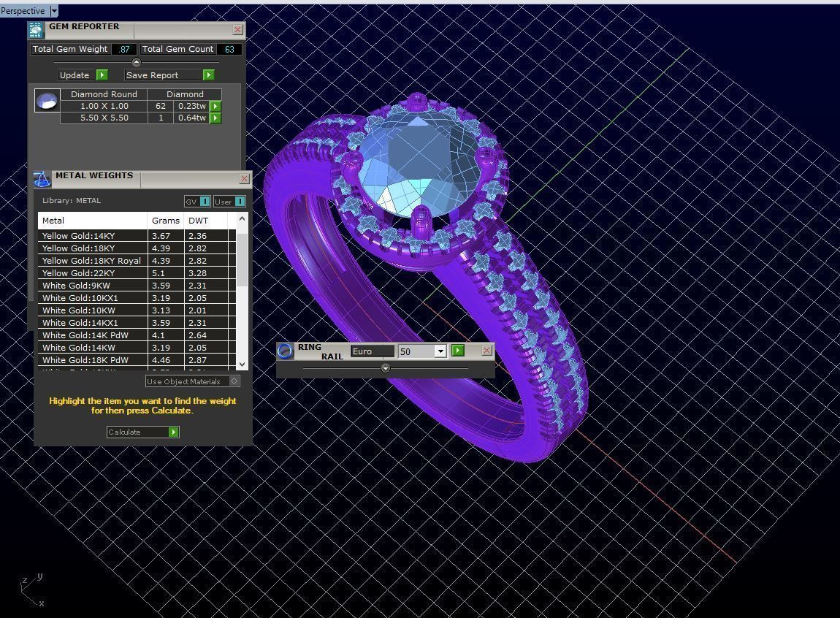The width and height of the screenshot is (840, 618).
Task: Select the Yellow Gold:18KY row
Action: [x=137, y=248]
